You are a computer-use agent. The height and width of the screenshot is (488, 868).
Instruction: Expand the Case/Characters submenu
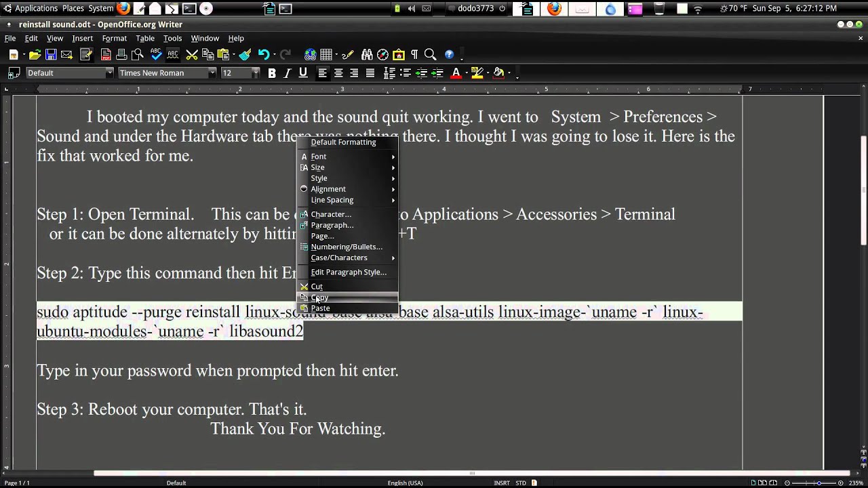click(x=348, y=258)
